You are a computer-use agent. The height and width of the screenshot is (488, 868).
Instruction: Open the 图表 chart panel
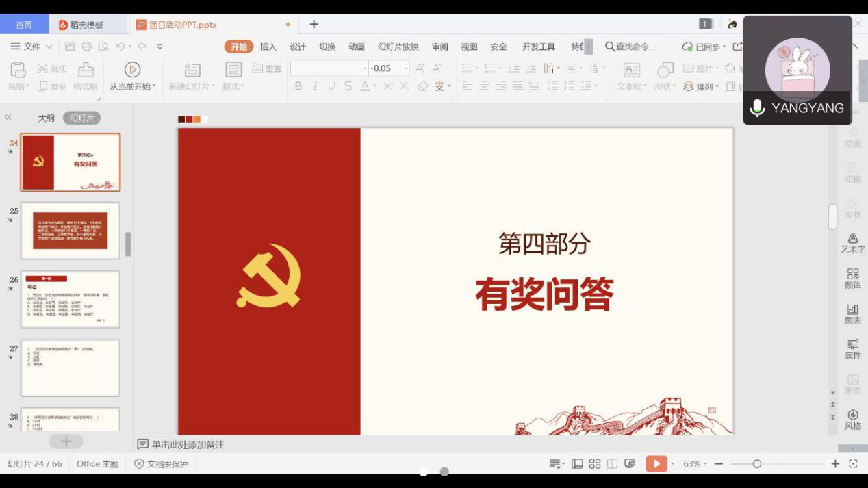853,314
